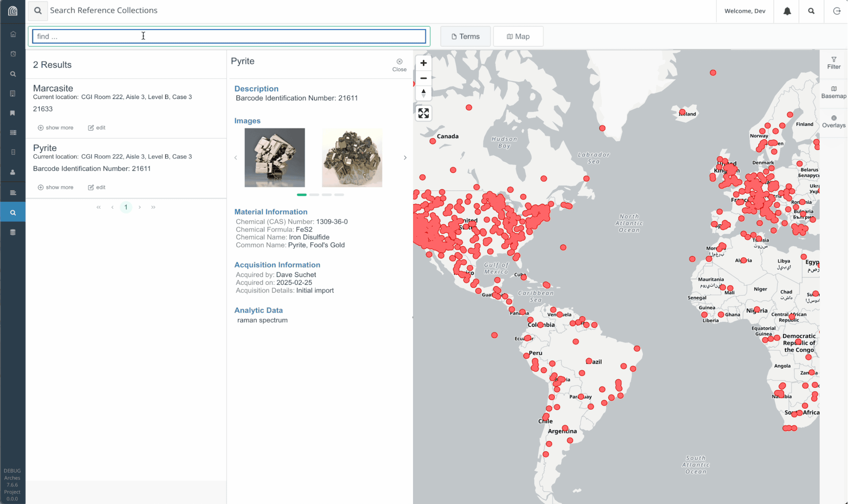The height and width of the screenshot is (504, 848).
Task: Toggle fullscreen map view
Action: [423, 113]
